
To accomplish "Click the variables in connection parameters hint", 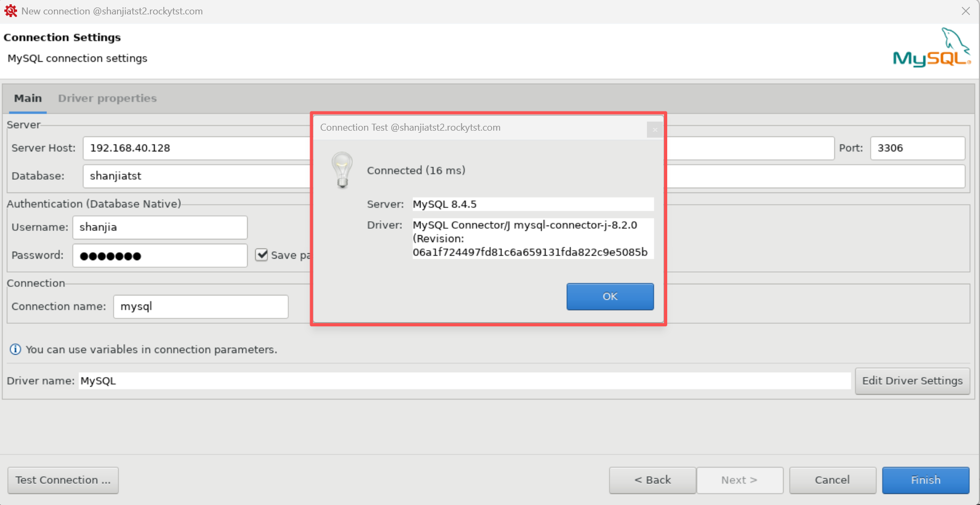I will click(151, 349).
